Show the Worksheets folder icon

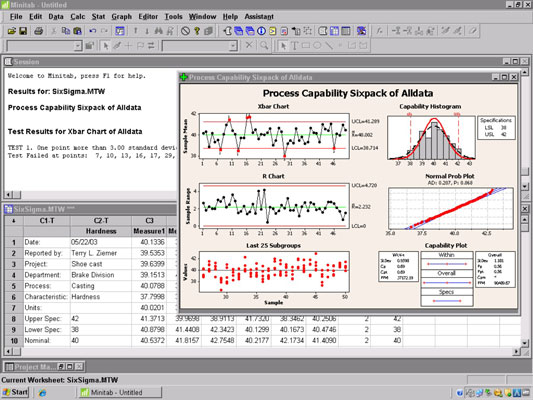239,31
